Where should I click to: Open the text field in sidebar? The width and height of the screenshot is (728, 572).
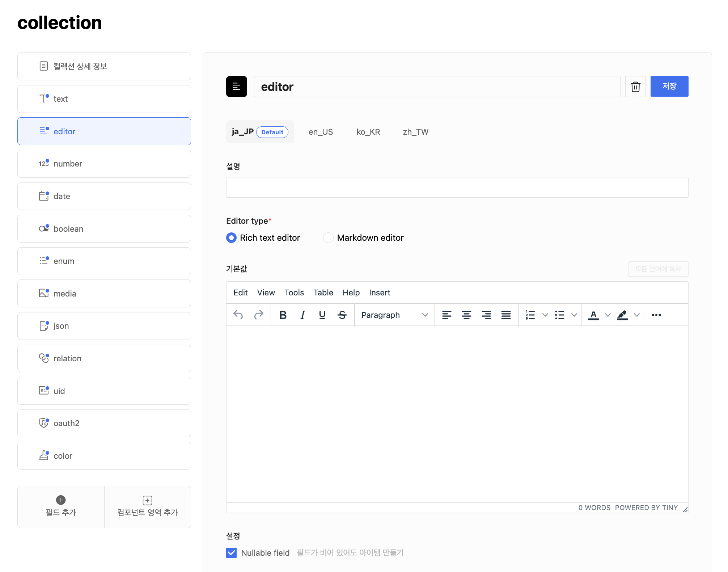point(104,99)
